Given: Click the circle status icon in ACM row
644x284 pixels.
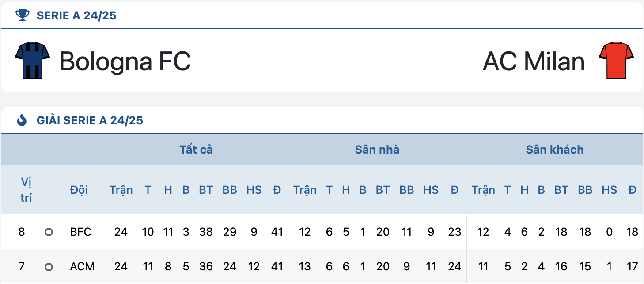Looking at the screenshot, I should point(49,267).
